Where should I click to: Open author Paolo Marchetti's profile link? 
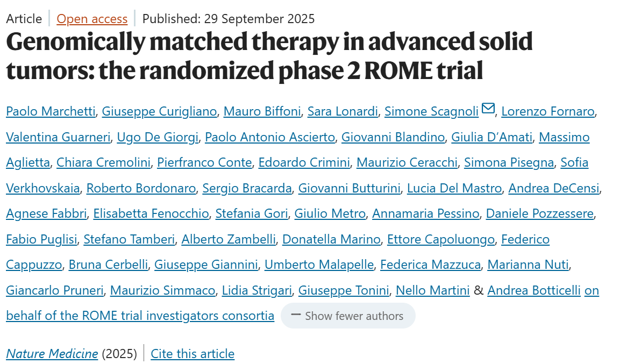click(x=51, y=111)
